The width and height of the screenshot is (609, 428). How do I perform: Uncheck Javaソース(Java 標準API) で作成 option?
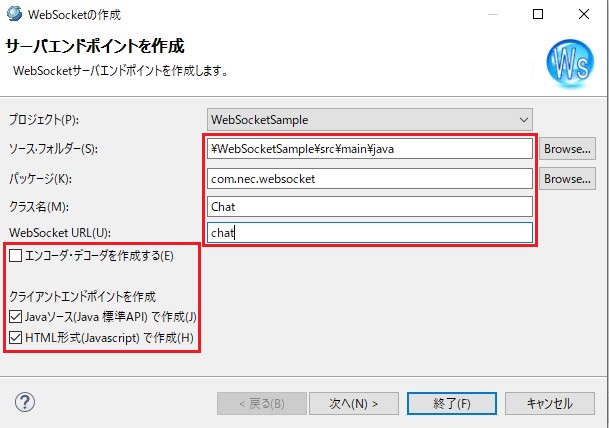15,317
